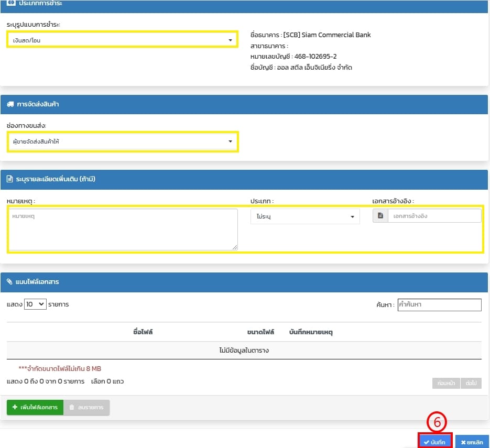Viewport: 490px width, 448px height.
Task: Open the shipping channel dropdown ผู้ขายจัดส่งสินค้าให้
Action: pos(122,141)
